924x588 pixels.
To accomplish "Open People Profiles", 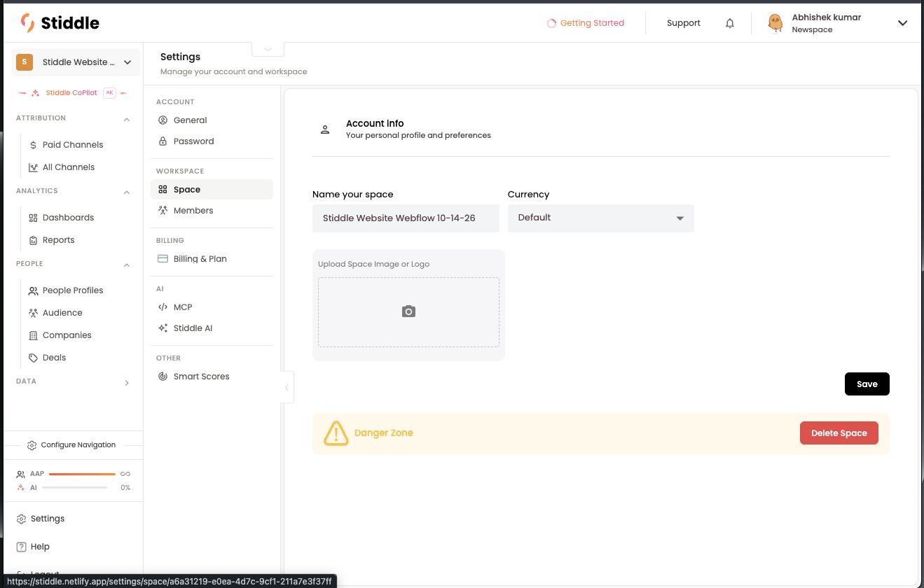I will (73, 290).
